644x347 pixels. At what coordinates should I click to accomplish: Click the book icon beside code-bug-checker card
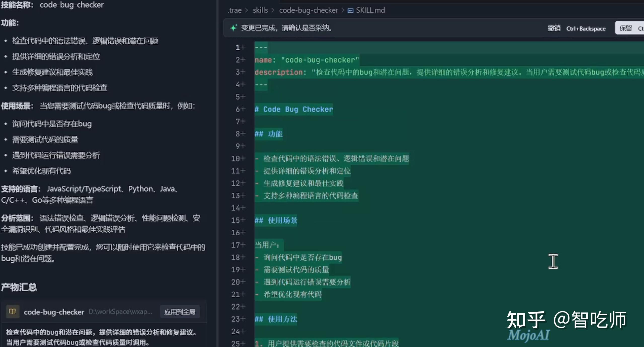[13, 311]
